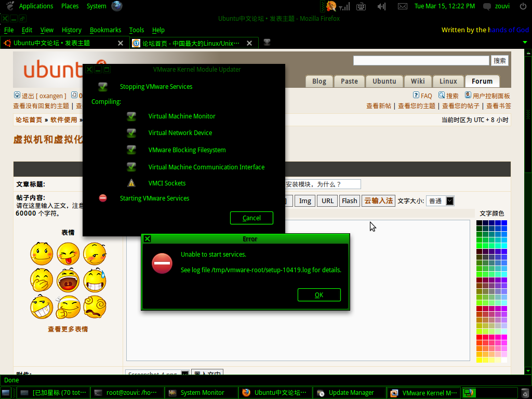Open the volume control in top panel
The image size is (532, 399).
(x=382, y=6)
